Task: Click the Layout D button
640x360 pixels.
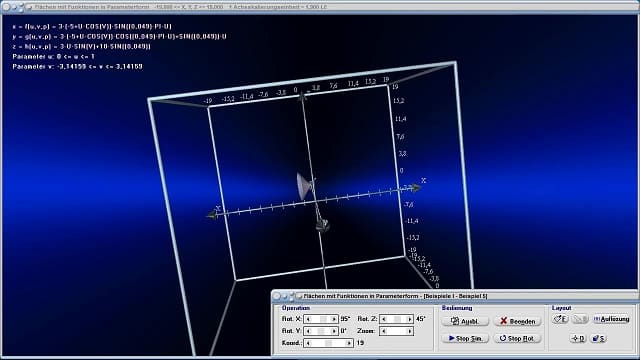Action: [x=578, y=338]
